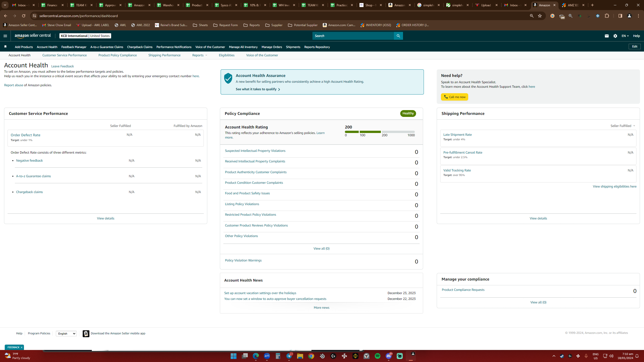Open Suspected Intellectual Property Violations link
This screenshot has height=362, width=644.
pyautogui.click(x=255, y=151)
